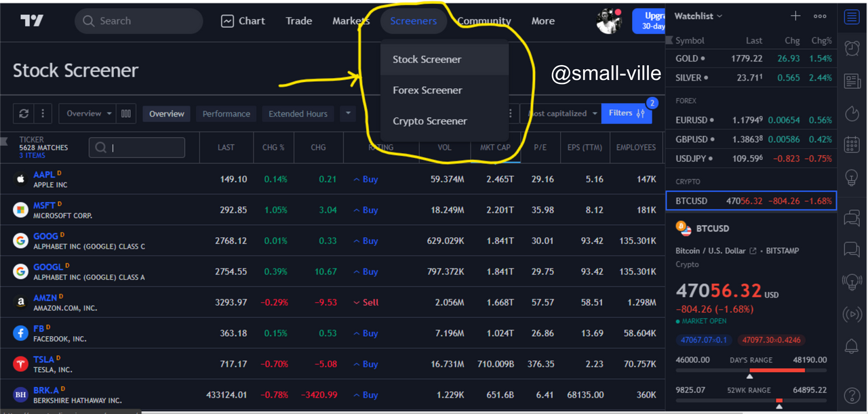Open the TSLA ticker link
868x414 pixels.
[x=43, y=359]
